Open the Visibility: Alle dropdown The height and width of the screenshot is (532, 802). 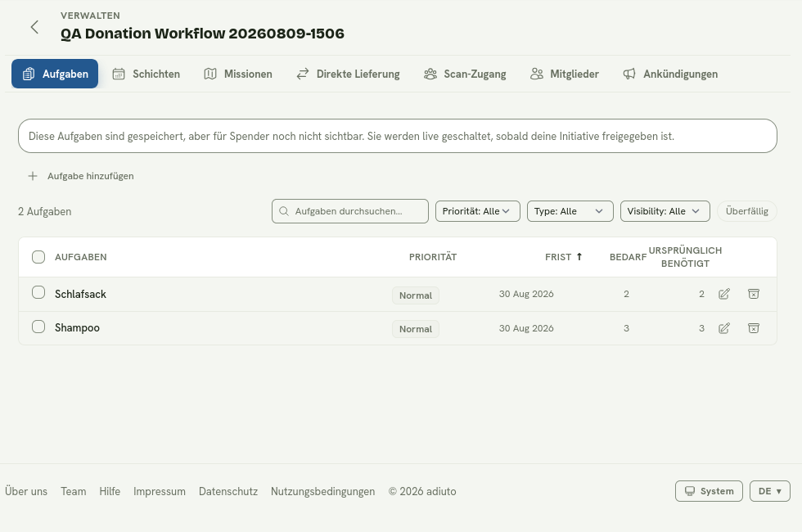(x=665, y=211)
